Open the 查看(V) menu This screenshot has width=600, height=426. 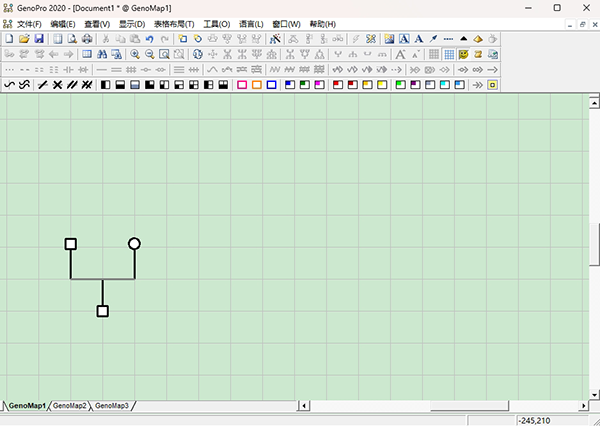97,24
